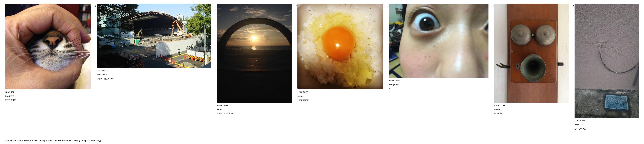Select author name squit
The width and height of the screenshot is (644, 144).
[220, 109]
